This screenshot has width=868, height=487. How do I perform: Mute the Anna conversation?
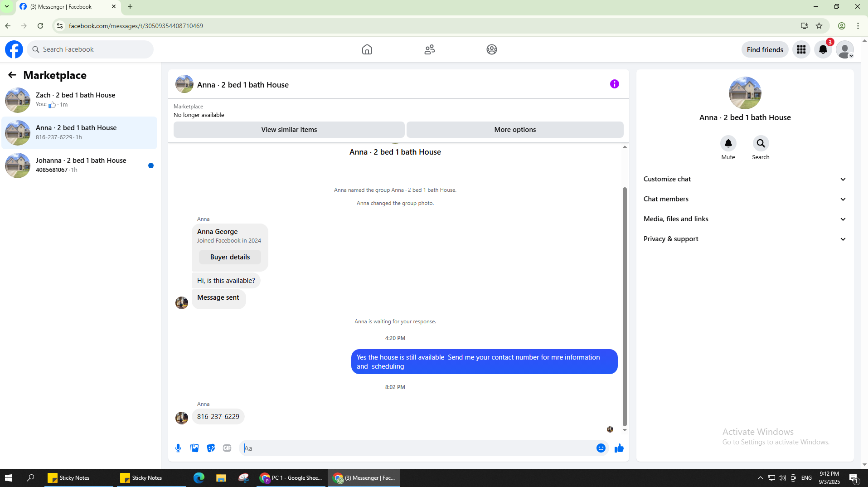[728, 143]
